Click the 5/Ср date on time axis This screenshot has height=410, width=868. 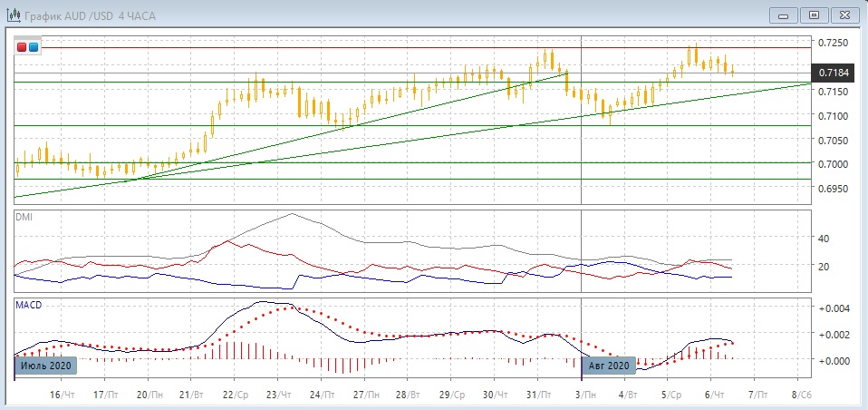(x=670, y=395)
